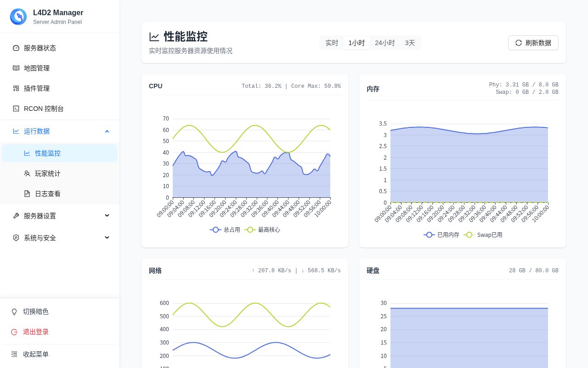Click the 插件管理 plugin icon

[16, 88]
